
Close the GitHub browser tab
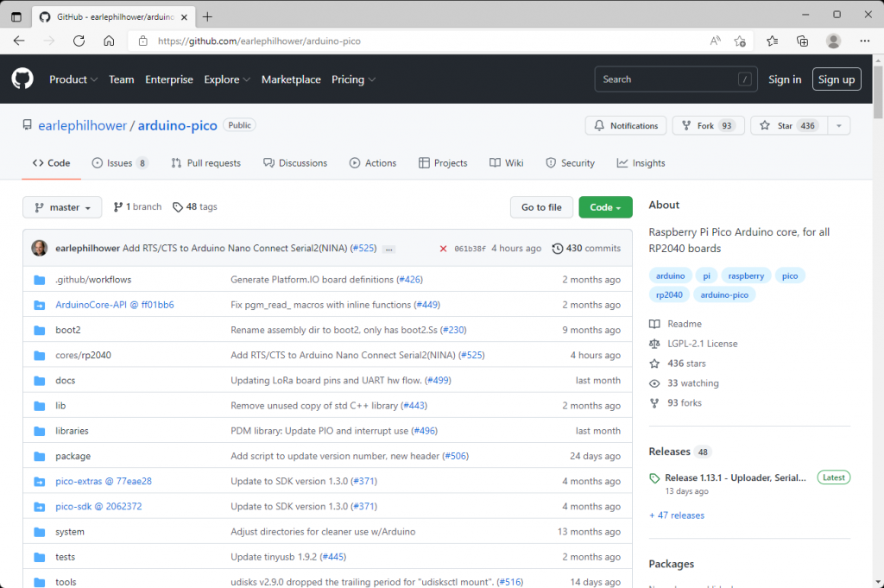coord(184,17)
